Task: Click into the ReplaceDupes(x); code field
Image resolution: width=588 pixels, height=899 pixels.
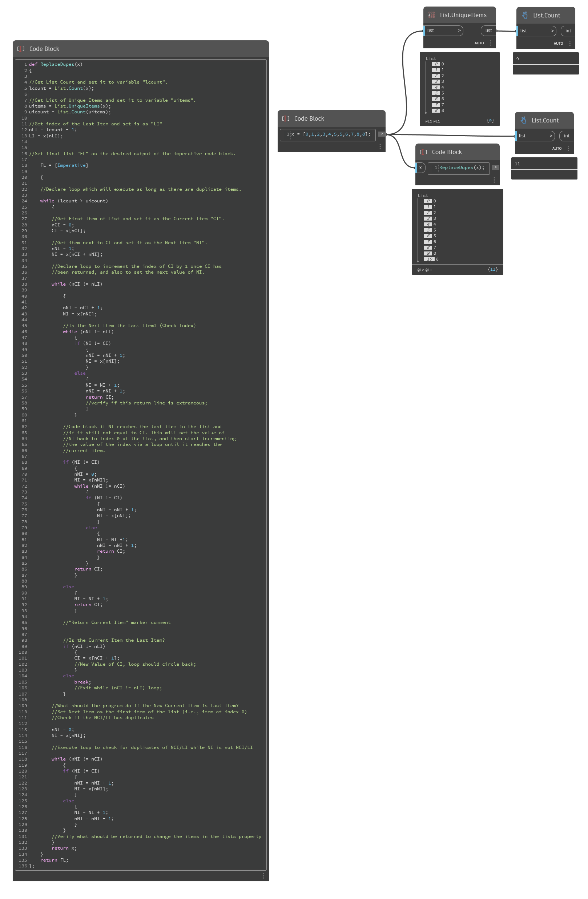Action: [459, 168]
